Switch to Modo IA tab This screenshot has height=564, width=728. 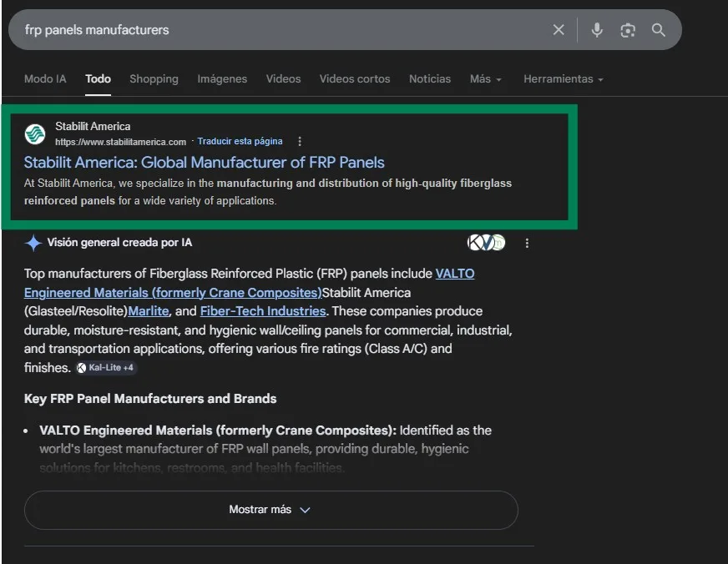45,79
